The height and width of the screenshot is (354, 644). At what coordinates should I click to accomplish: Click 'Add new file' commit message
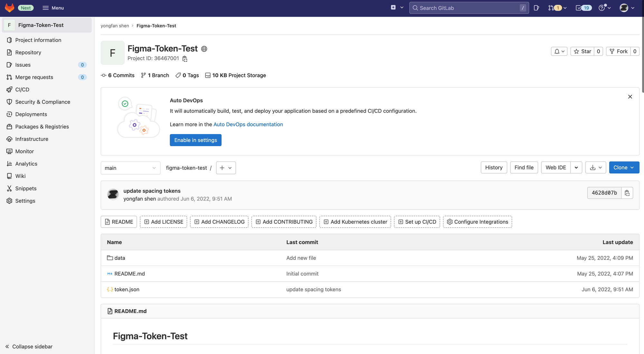[x=301, y=258]
